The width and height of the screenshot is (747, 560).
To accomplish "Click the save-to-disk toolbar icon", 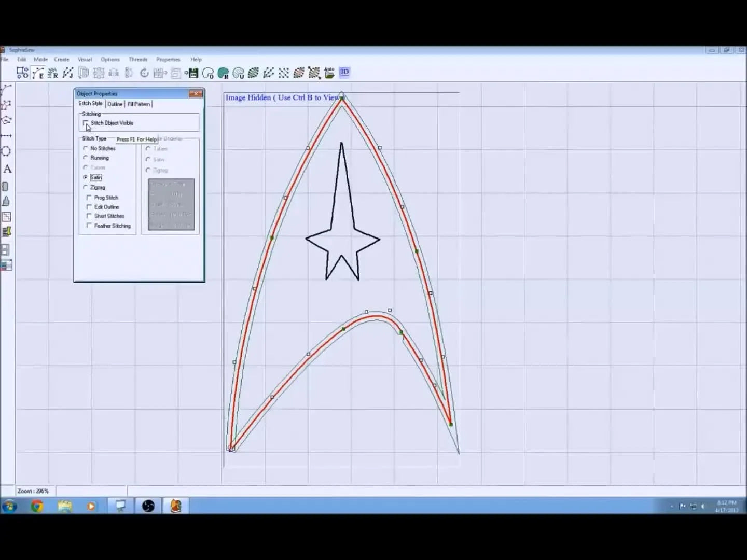I will [x=192, y=73].
